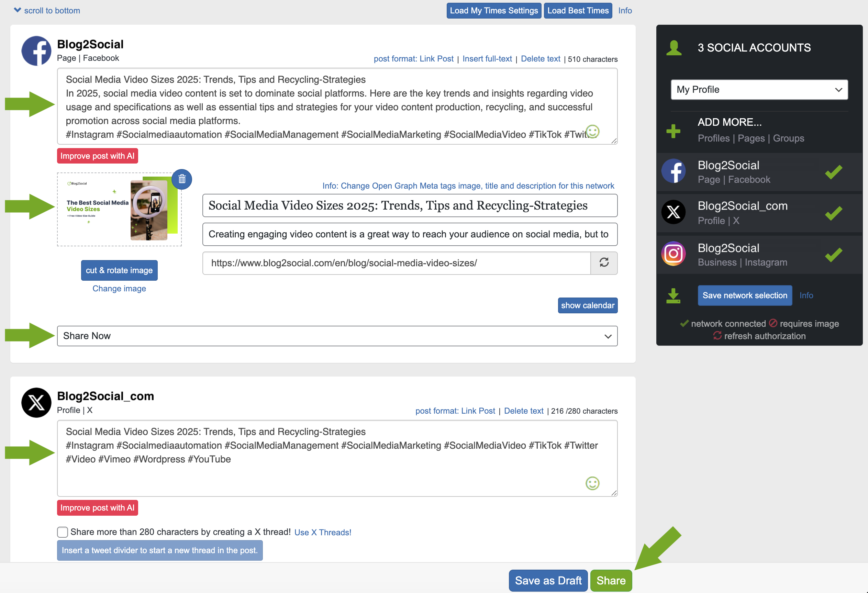868x593 pixels.
Task: Click the Open Graph title input field
Action: 410,205
